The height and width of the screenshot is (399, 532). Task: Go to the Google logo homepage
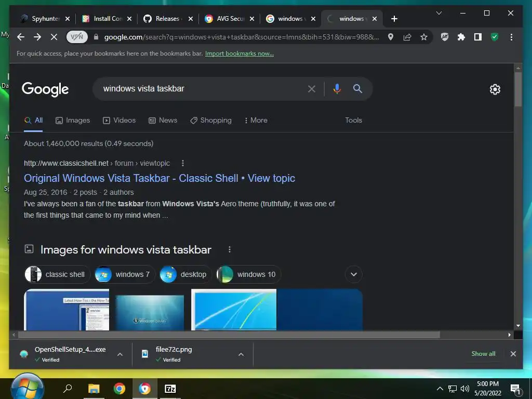45,89
